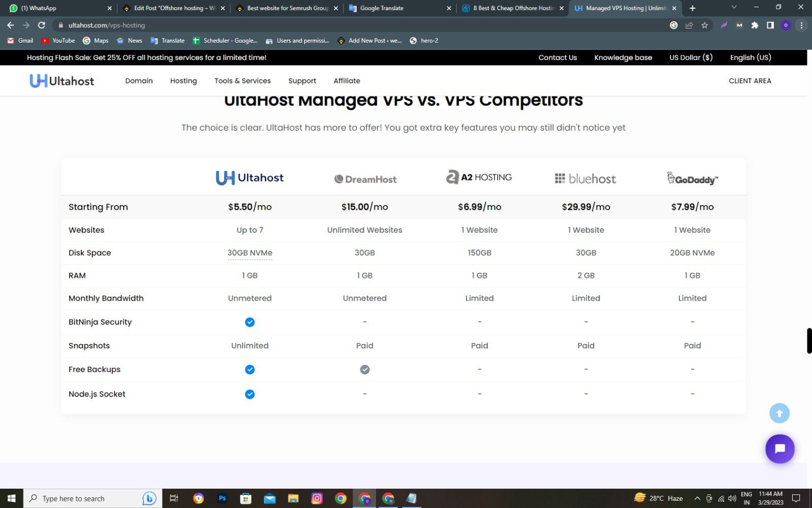The width and height of the screenshot is (812, 508).
Task: Click Ultahost Free Backups checkmark
Action: [250, 370]
